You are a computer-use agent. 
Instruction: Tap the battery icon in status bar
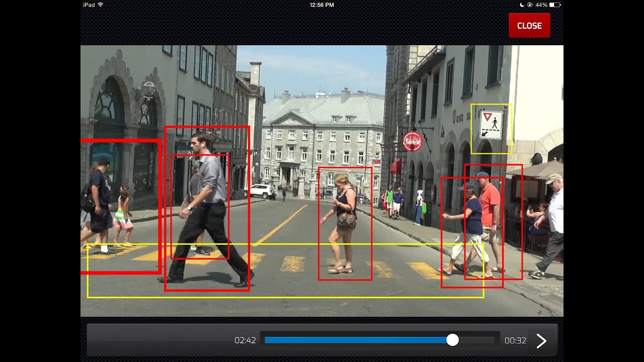click(555, 5)
